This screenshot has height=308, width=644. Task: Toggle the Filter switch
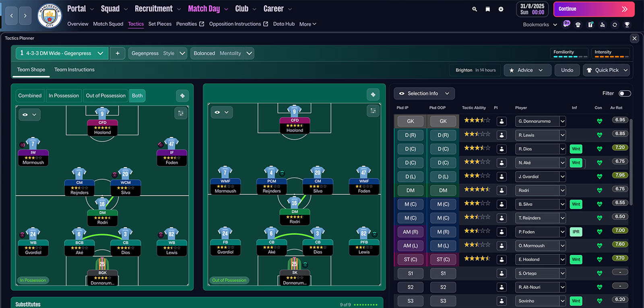(x=625, y=94)
